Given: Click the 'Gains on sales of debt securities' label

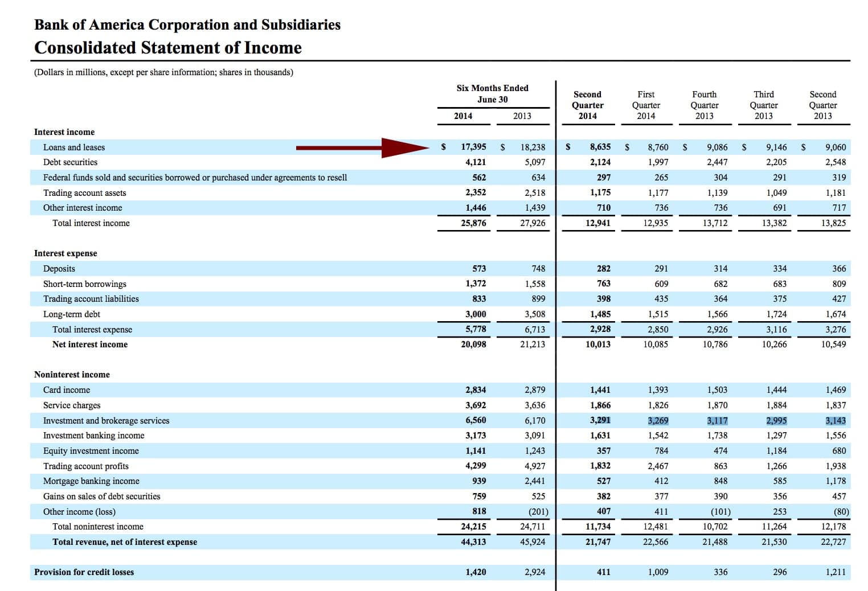Looking at the screenshot, I should pos(102,496).
